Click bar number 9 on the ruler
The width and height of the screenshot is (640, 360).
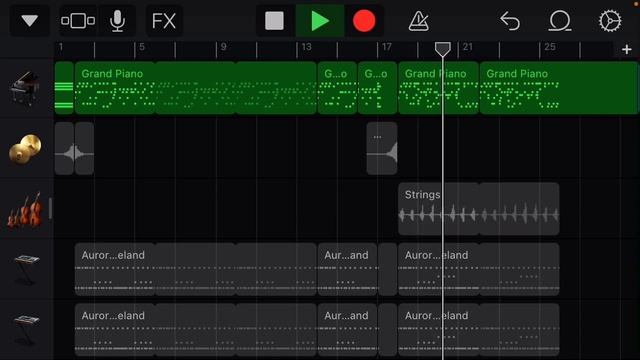[x=223, y=47]
